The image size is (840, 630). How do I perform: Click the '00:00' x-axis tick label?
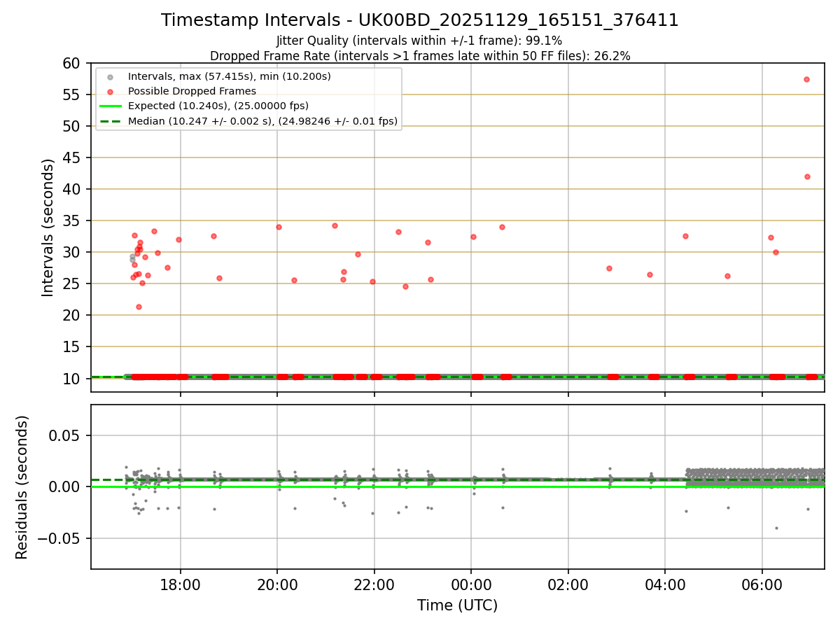(x=471, y=584)
